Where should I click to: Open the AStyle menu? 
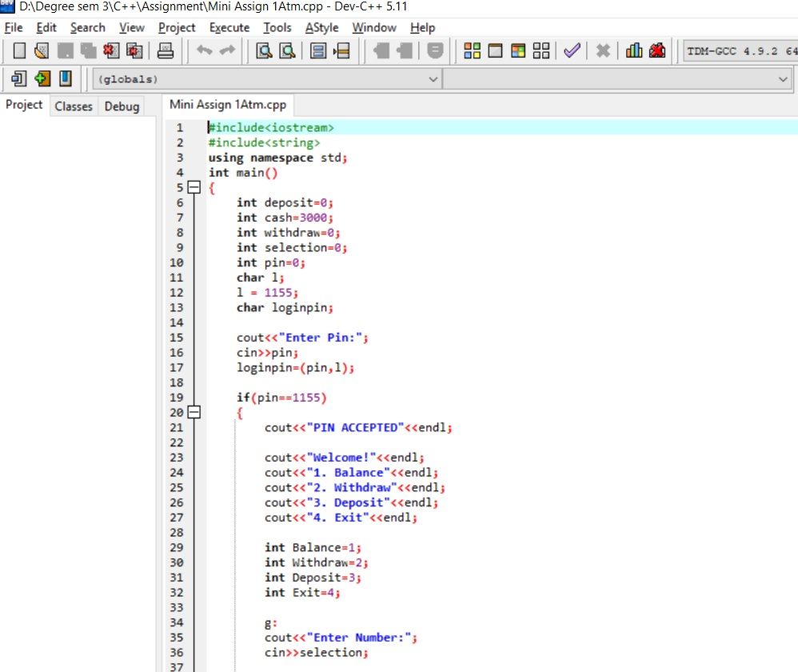(x=321, y=27)
